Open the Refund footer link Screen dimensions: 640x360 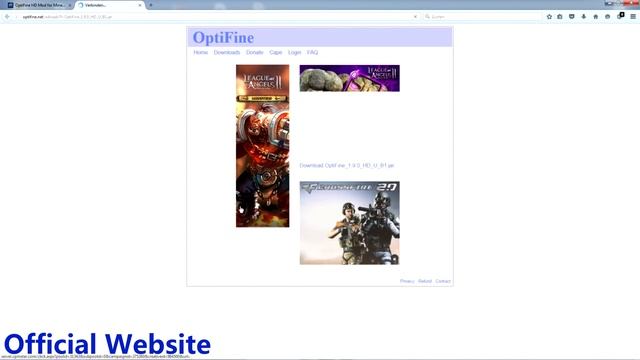tap(425, 281)
